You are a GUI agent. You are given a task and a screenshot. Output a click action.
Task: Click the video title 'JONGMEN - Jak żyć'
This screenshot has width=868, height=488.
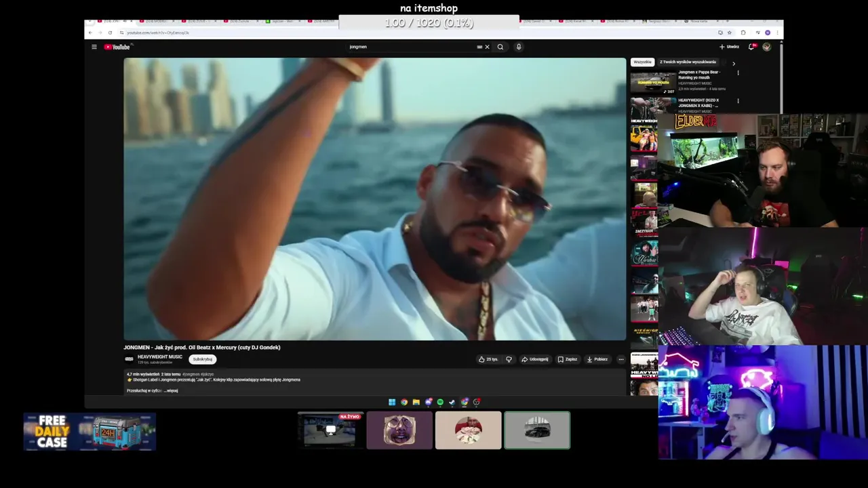[x=201, y=347]
